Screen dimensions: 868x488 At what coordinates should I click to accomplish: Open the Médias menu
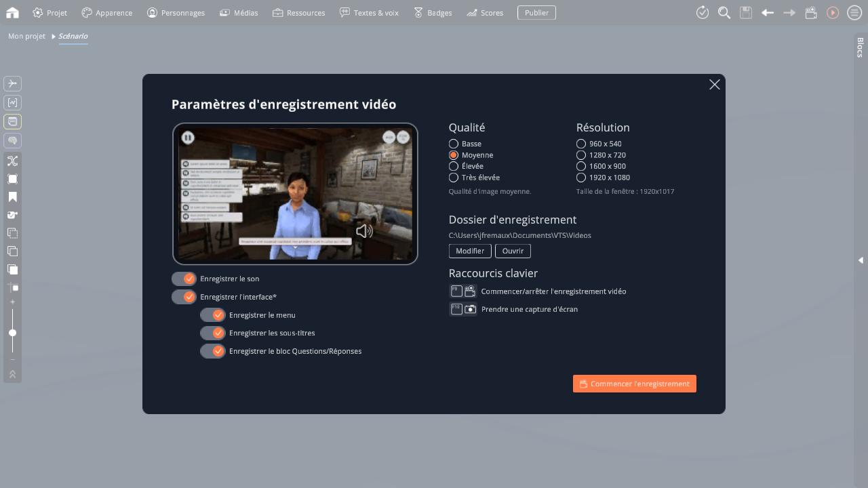(x=239, y=12)
